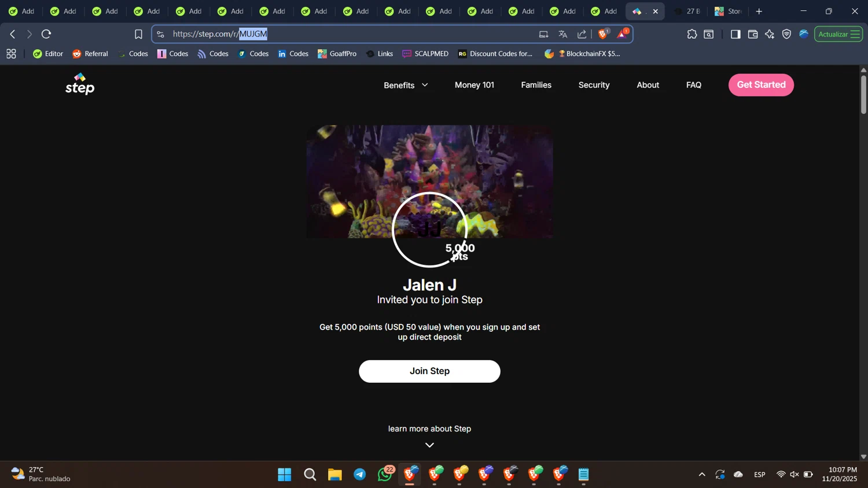This screenshot has width=868, height=488.
Task: Open the About nav item
Action: [648, 85]
